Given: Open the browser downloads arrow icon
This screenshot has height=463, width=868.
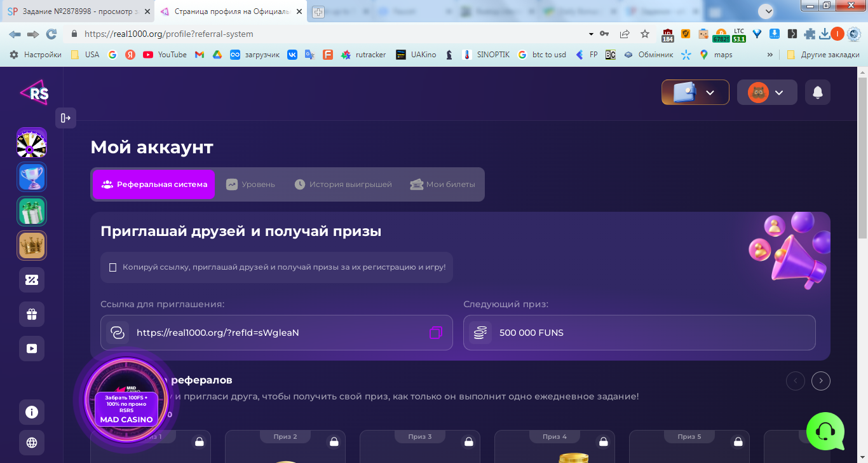Looking at the screenshot, I should (x=825, y=34).
